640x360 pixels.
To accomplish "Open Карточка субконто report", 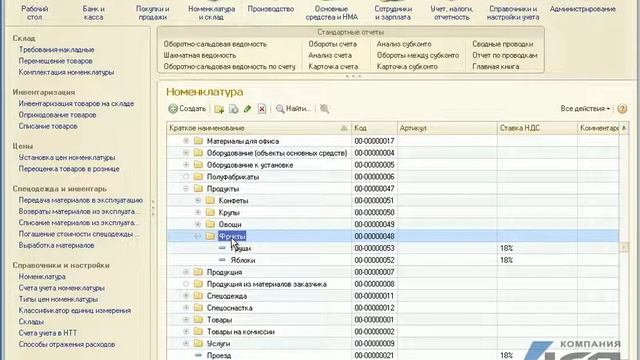I will click(407, 66).
